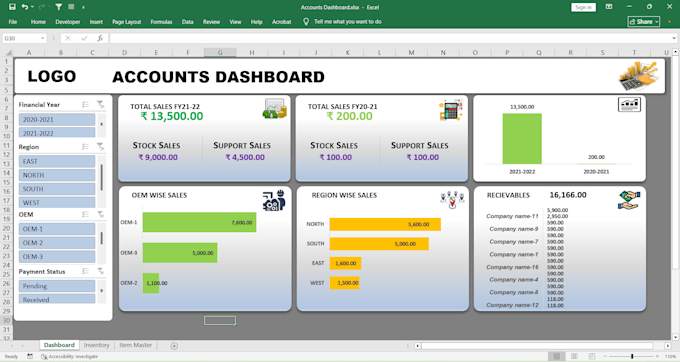This screenshot has width=680, height=362.
Task: Open the View ribbon tab
Action: pos(235,22)
